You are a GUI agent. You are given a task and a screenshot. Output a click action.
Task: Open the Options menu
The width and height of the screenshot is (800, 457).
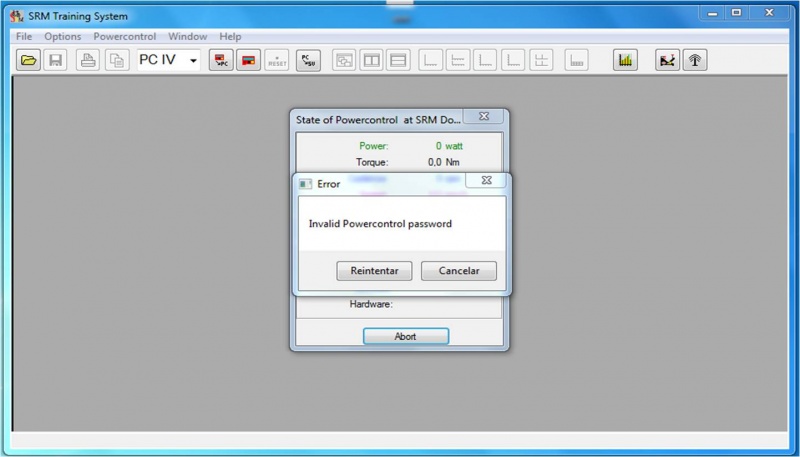tap(63, 37)
